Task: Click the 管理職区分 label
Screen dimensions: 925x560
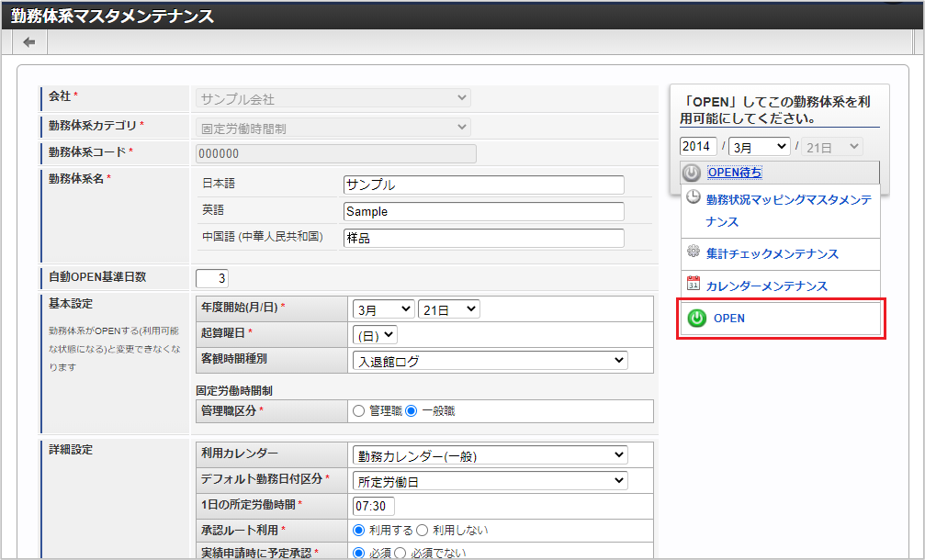Action: click(229, 411)
